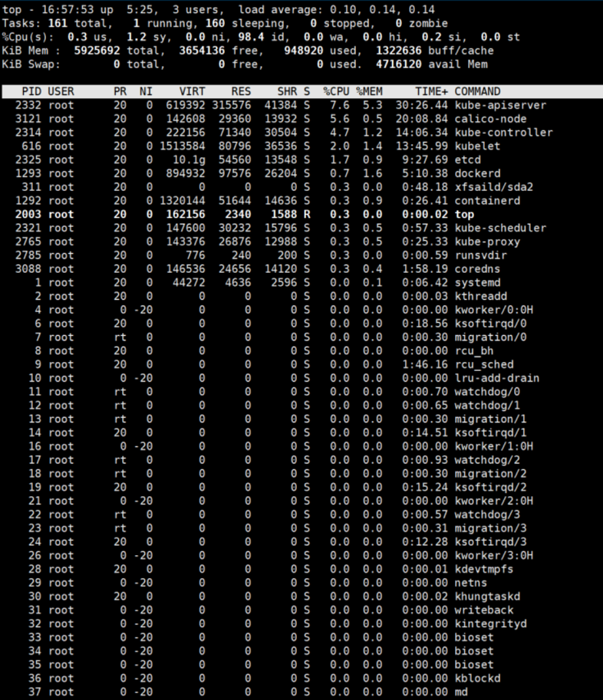Click the watchdog/0 process name
Image resolution: width=603 pixels, height=700 pixels.
(487, 392)
